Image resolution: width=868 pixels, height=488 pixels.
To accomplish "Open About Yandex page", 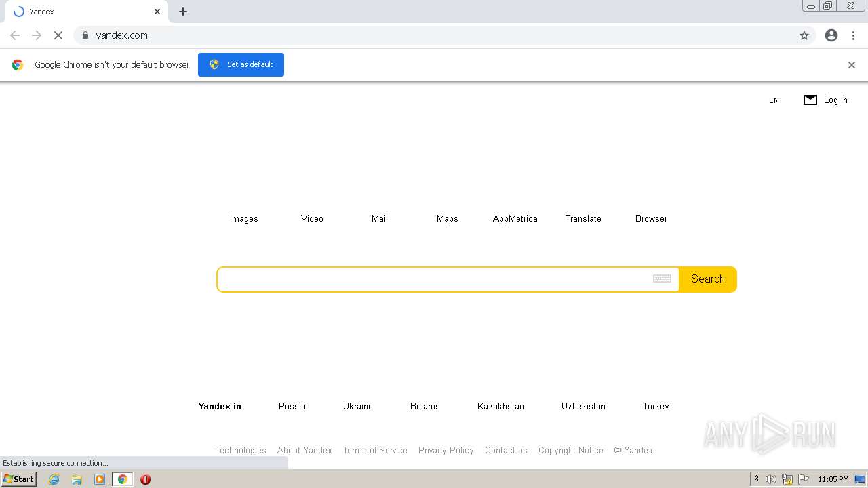I will (304, 450).
